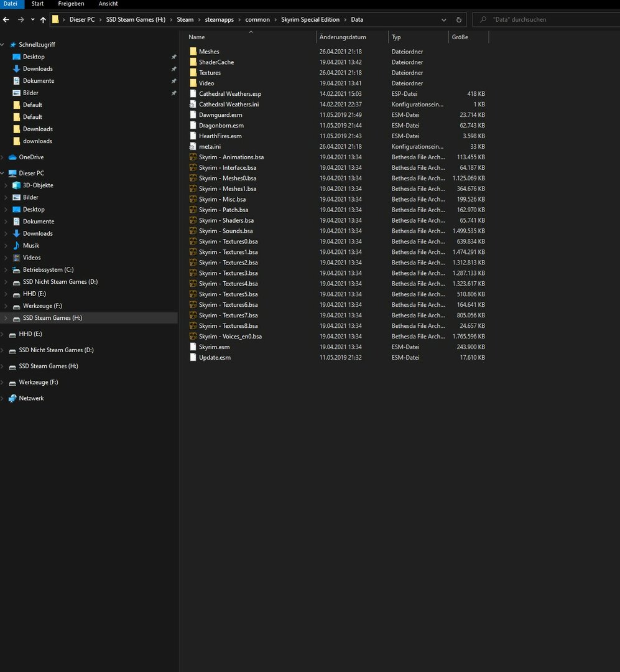Open HHD (E:) under Dieser PC
This screenshot has height=672, width=620.
click(34, 294)
